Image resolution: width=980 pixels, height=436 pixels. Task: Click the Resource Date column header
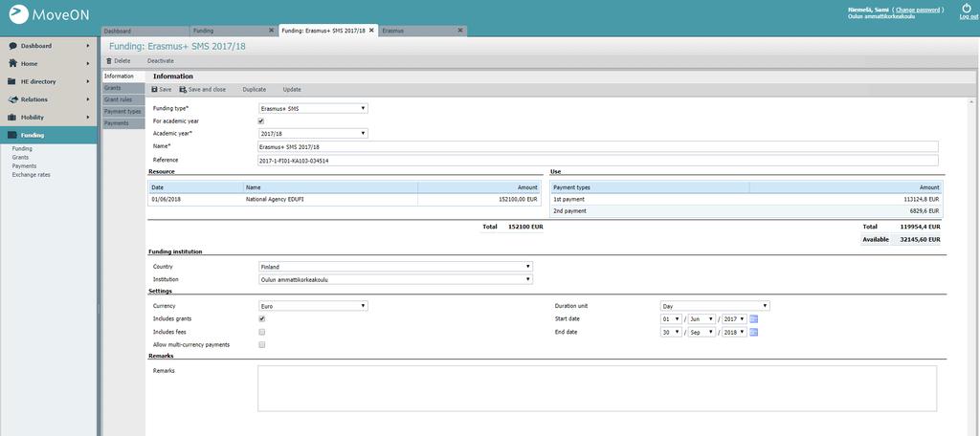[x=195, y=187]
